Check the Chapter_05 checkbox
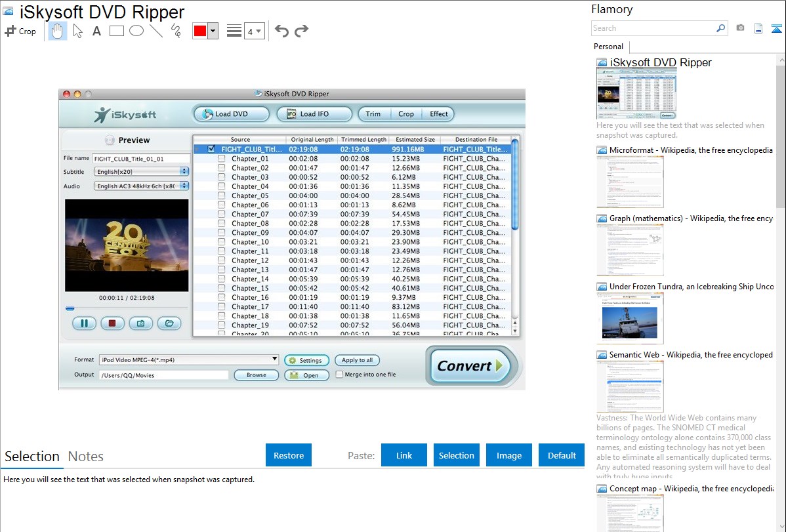Viewport: 786px width, 532px height. [x=221, y=195]
